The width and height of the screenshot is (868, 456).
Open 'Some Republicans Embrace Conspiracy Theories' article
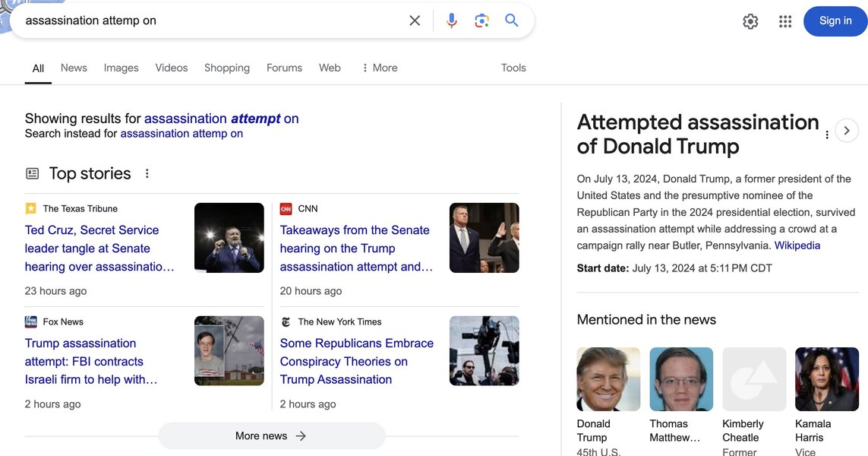click(x=356, y=361)
